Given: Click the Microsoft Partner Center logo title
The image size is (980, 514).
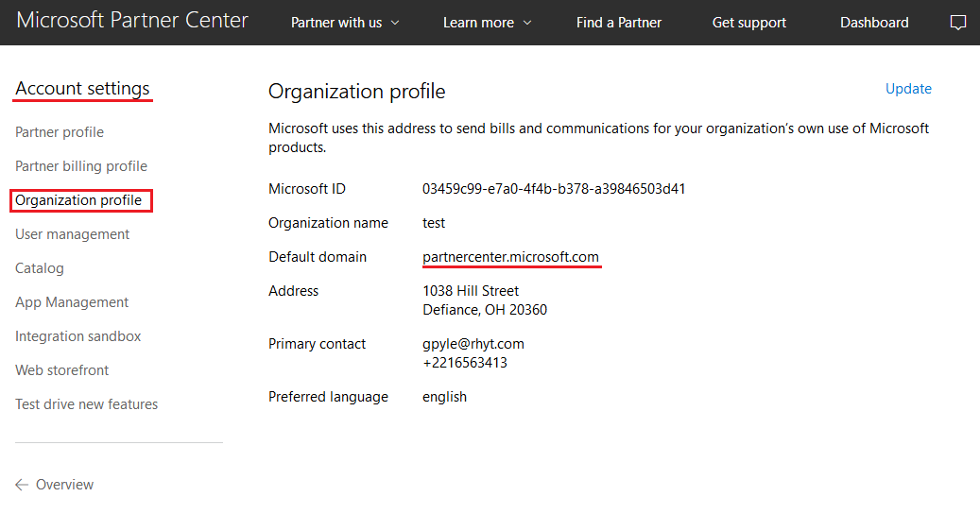Looking at the screenshot, I should [132, 20].
